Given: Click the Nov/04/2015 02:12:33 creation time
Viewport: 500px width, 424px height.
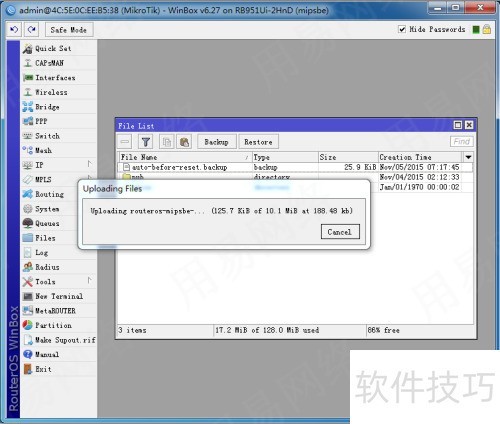Looking at the screenshot, I should pos(419,177).
